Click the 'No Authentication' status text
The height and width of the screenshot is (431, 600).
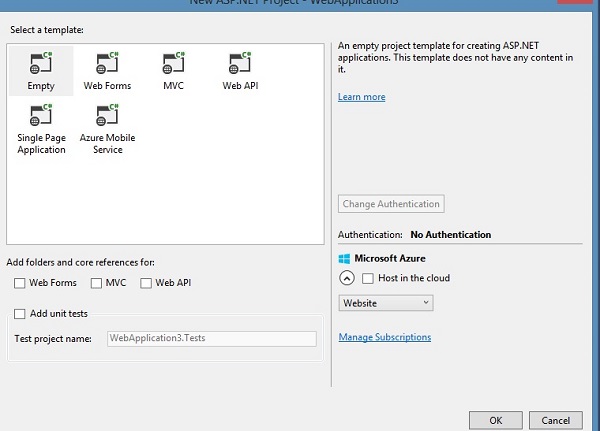[x=451, y=235]
